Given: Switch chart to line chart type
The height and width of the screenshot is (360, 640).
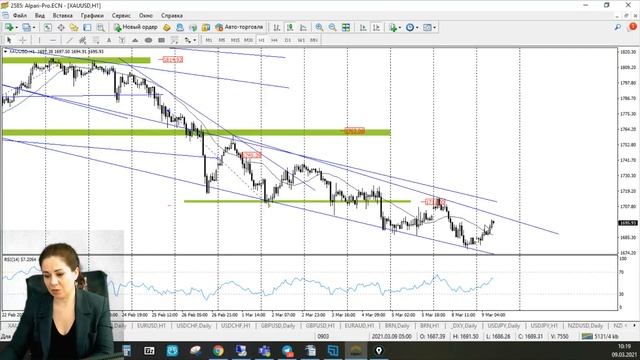Looking at the screenshot, I should tap(303, 27).
